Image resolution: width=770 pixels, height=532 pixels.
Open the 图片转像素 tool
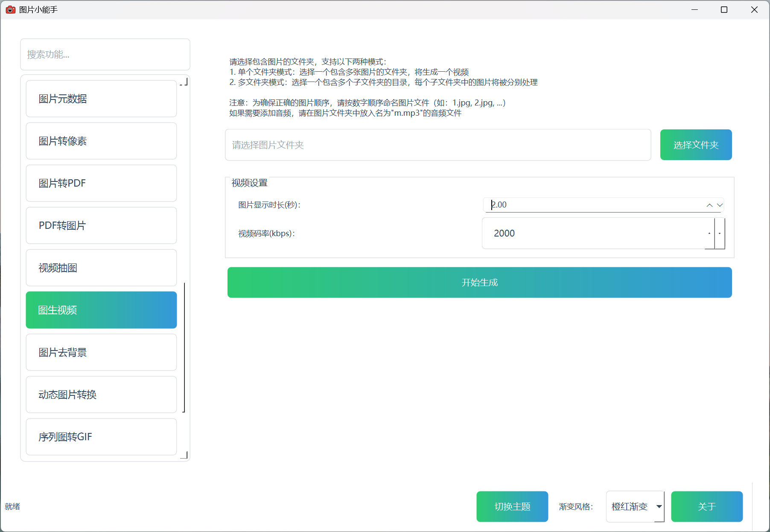[x=101, y=141]
